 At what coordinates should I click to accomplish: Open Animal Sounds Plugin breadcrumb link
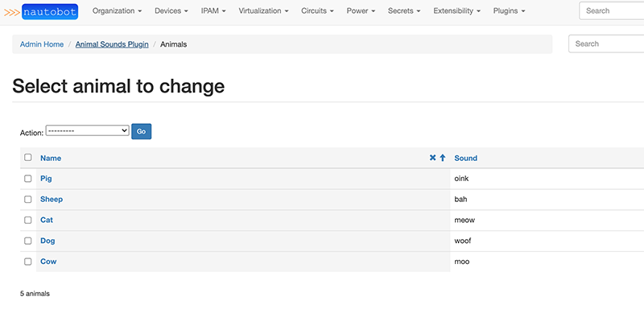click(x=112, y=44)
